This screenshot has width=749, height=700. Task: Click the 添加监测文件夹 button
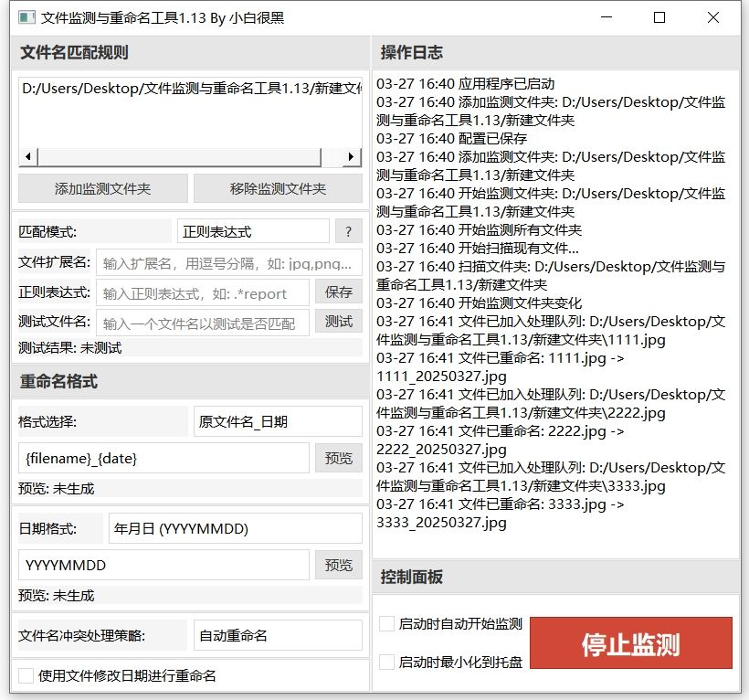[102, 189]
